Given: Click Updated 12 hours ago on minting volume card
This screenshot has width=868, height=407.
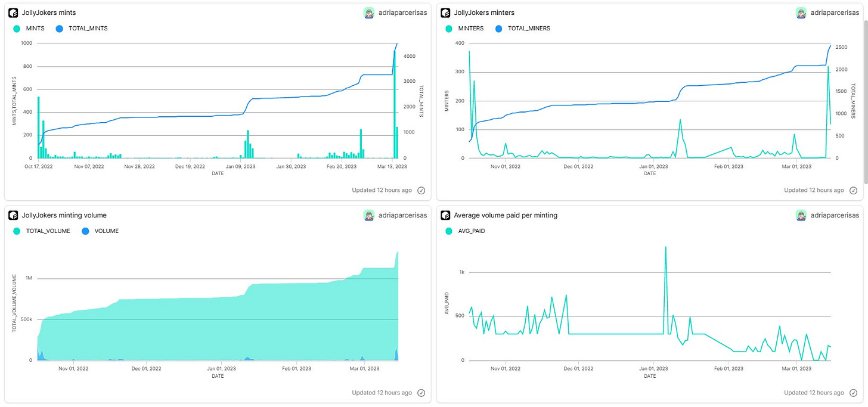Looking at the screenshot, I should (382, 393).
